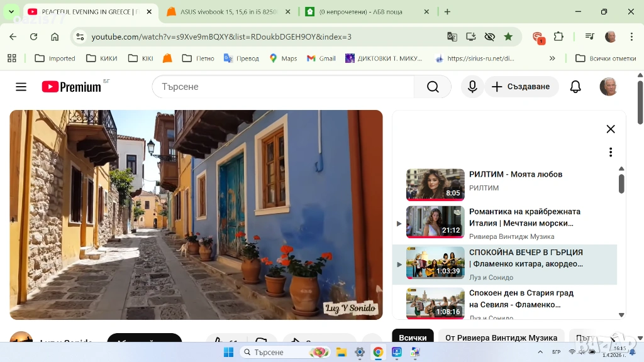Expand the tab search dropdown arrow
The image size is (644, 362).
tap(11, 12)
